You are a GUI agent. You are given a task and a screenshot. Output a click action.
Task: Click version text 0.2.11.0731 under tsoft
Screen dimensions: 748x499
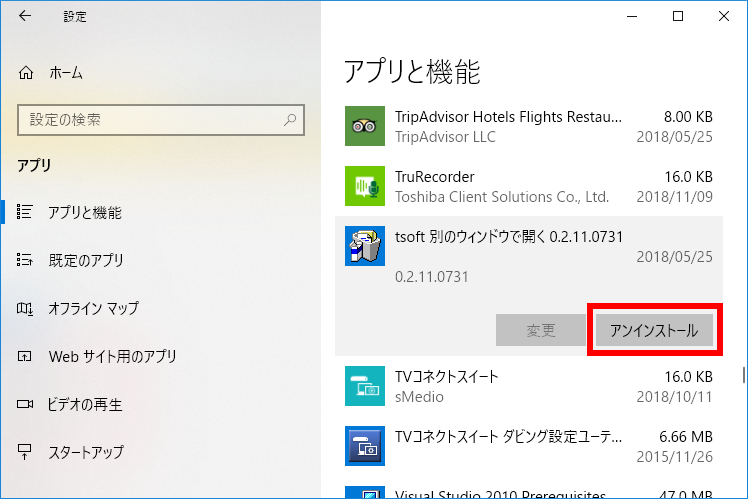(x=432, y=277)
